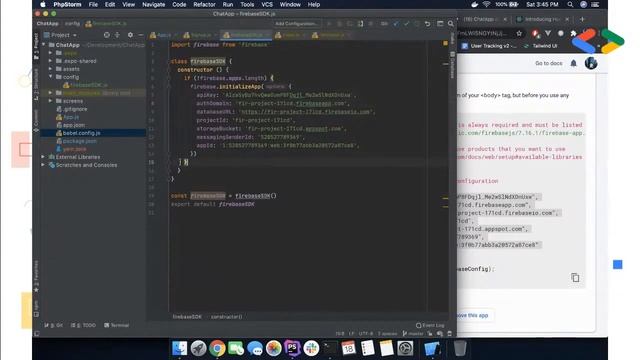This screenshot has width=640, height=360.
Task: Open Finder from the Dock
Action: tap(179, 349)
